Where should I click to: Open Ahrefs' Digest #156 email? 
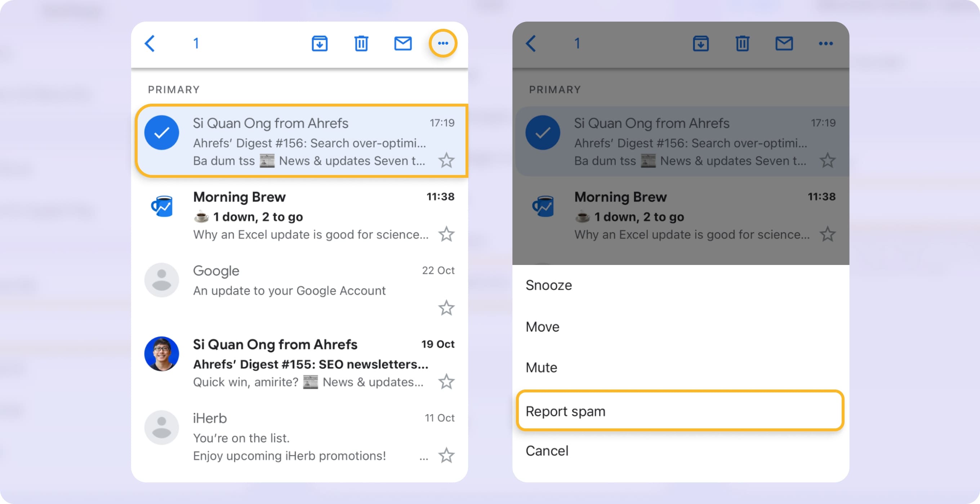click(x=304, y=143)
